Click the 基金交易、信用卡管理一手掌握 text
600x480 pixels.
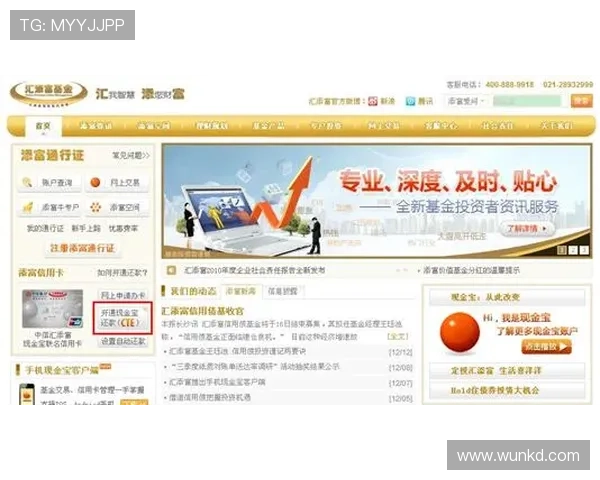tap(92, 390)
